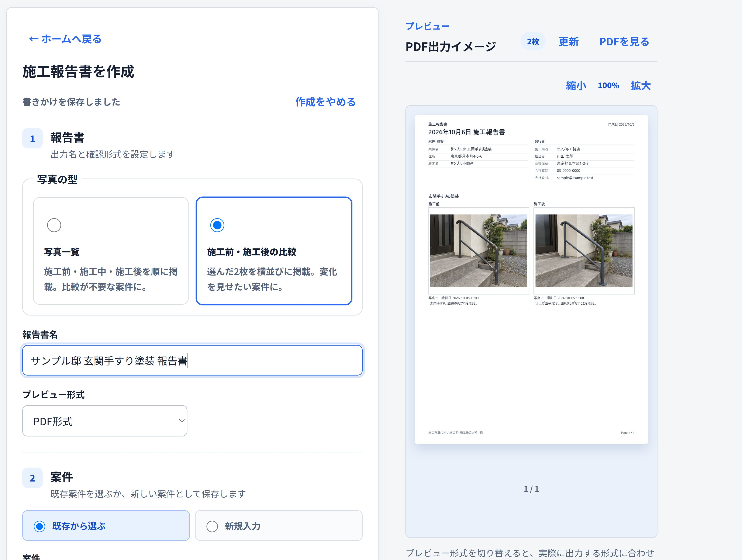Click the 書きかけを保存しました status text
742x560 pixels.
72,102
